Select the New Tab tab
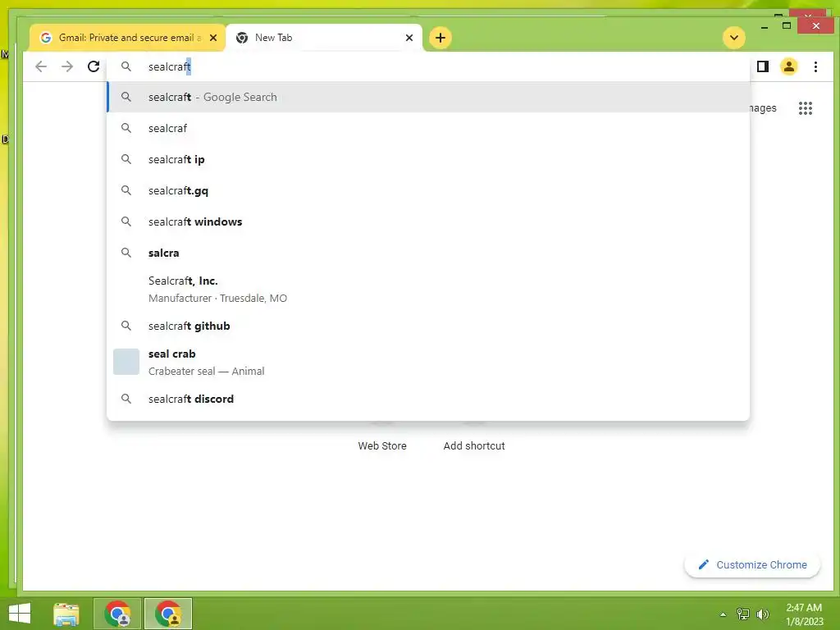 click(324, 38)
